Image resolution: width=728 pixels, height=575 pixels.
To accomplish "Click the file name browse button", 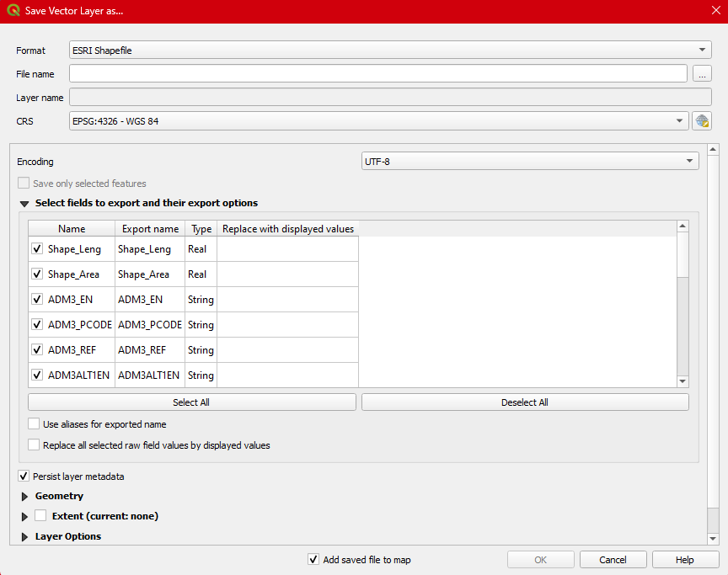I will [x=702, y=74].
